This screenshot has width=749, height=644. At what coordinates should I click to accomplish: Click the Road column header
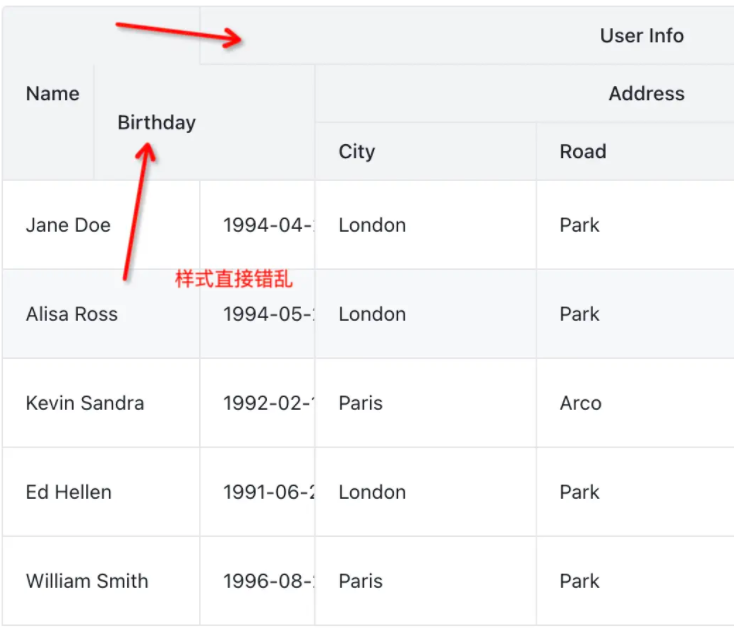pos(583,152)
